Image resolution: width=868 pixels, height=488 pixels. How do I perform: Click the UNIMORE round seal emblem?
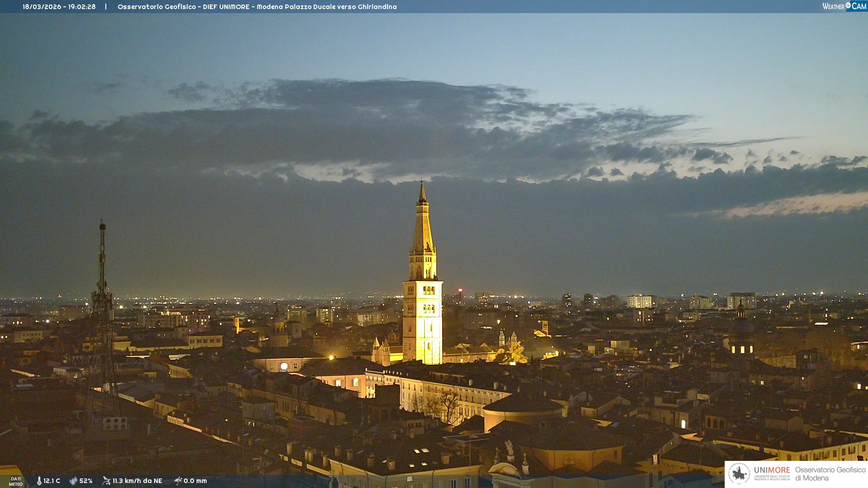[x=739, y=474]
